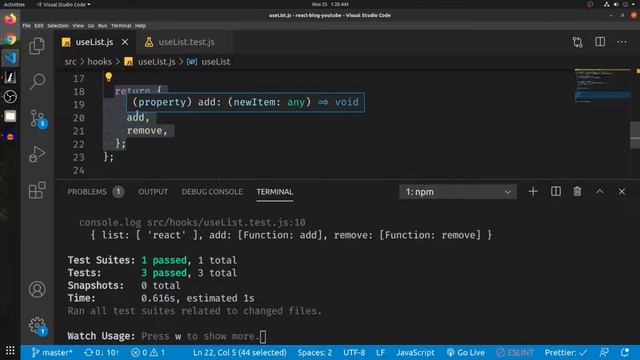Open the Explorer view in activity bar

pyautogui.click(x=37, y=46)
